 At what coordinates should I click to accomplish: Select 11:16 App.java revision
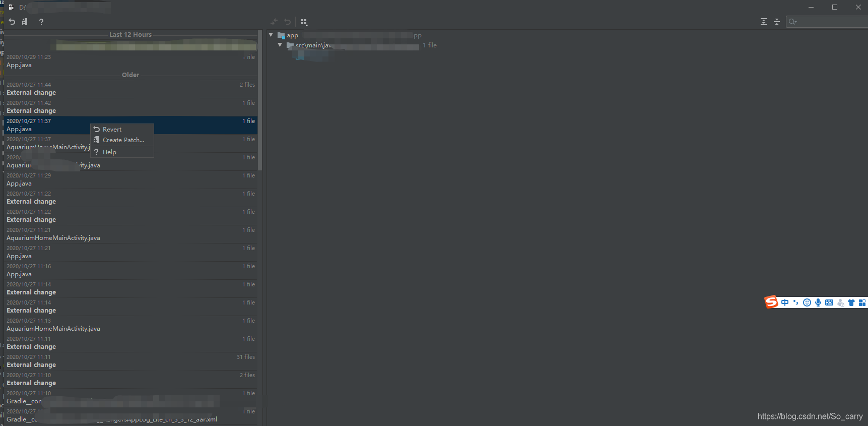pyautogui.click(x=130, y=270)
